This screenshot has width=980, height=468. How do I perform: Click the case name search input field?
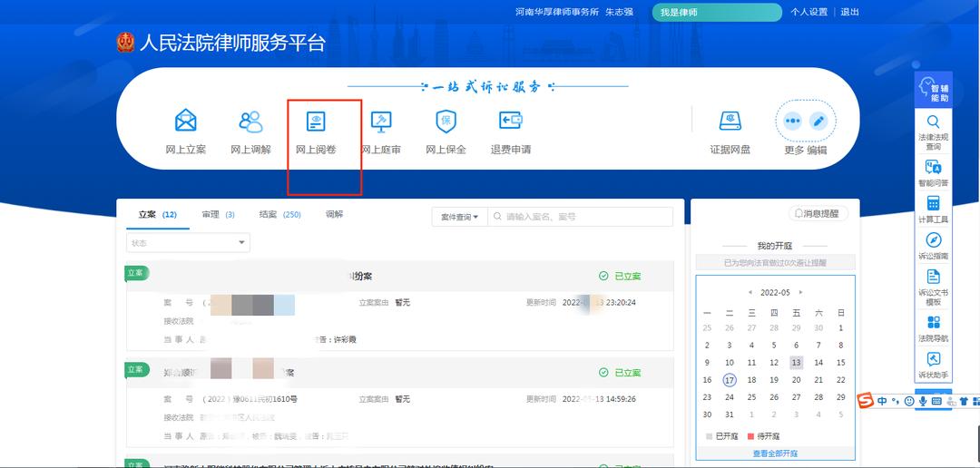click(x=585, y=217)
